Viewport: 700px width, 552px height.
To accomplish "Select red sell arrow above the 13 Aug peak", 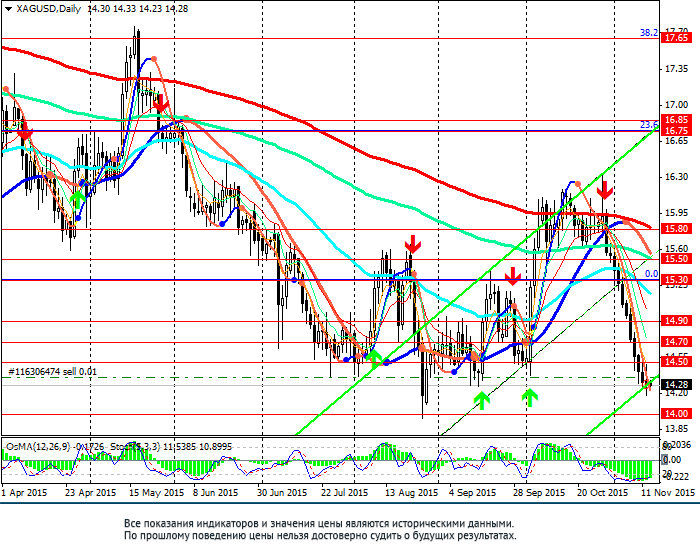I will (413, 244).
